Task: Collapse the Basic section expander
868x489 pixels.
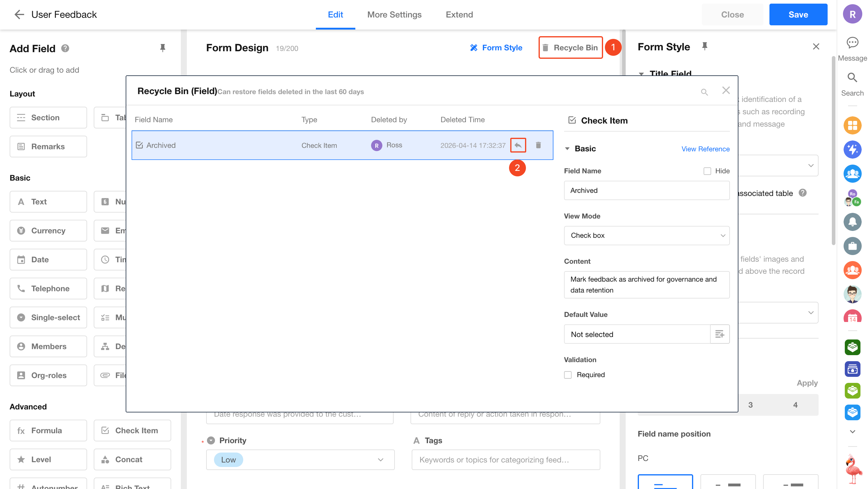Action: (x=568, y=149)
